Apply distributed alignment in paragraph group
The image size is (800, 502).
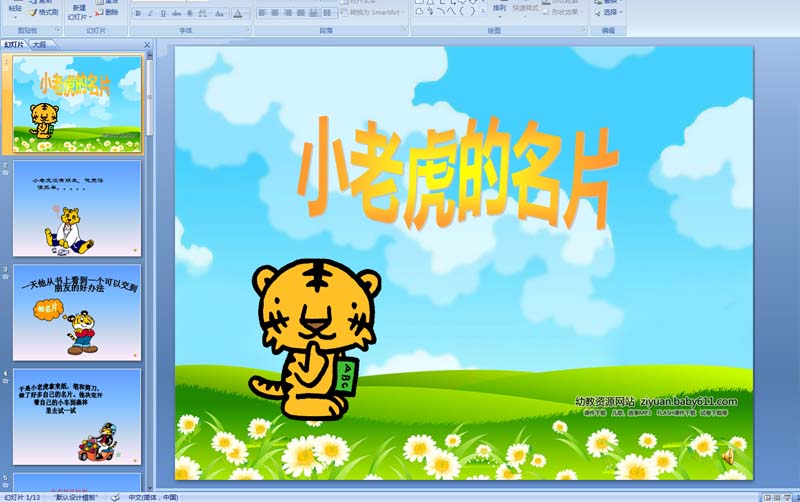point(313,12)
